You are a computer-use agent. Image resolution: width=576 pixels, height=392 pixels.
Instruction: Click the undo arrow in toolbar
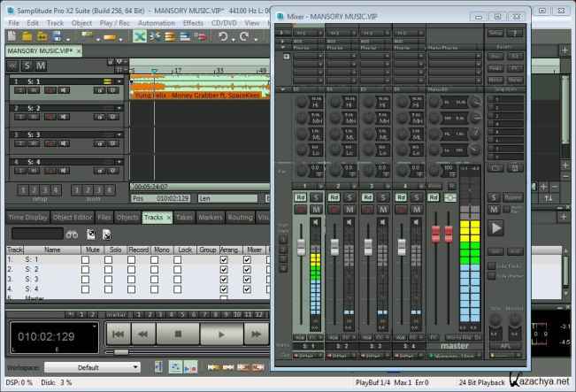224,36
